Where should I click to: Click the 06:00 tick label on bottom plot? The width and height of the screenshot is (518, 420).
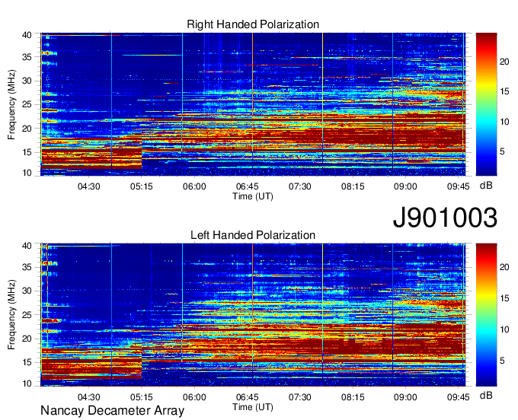point(194,397)
